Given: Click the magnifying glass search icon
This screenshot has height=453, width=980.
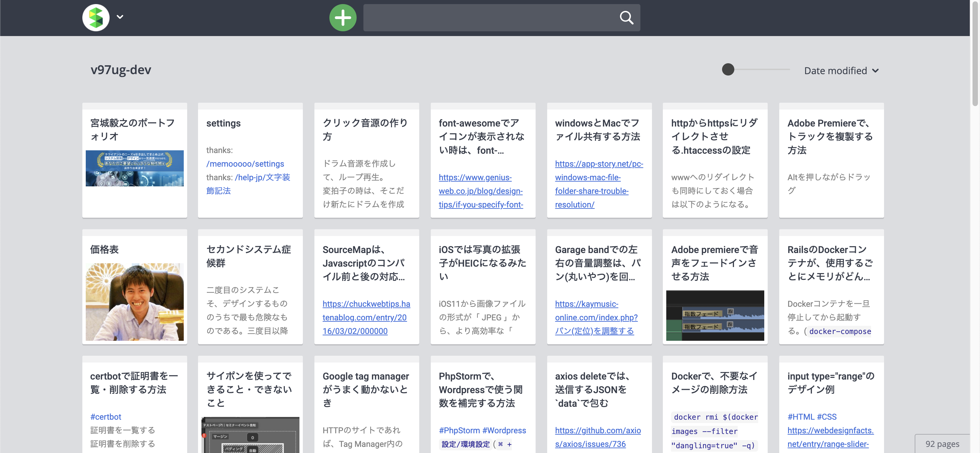Looking at the screenshot, I should 626,17.
